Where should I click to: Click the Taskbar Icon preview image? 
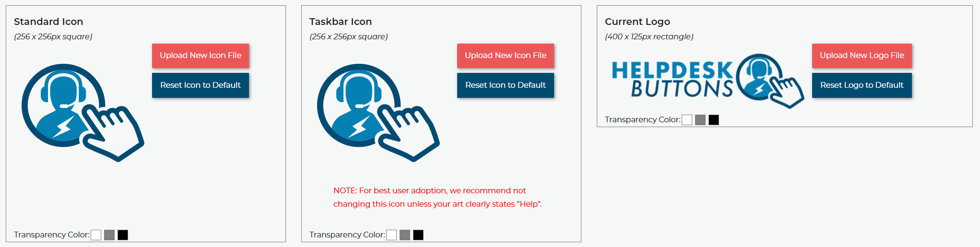(x=378, y=113)
